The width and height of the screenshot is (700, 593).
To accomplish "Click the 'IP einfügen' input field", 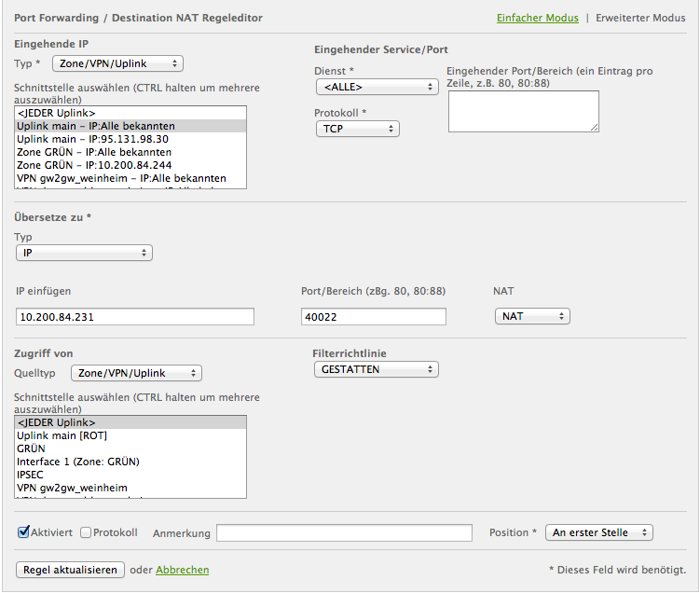I will 135,317.
